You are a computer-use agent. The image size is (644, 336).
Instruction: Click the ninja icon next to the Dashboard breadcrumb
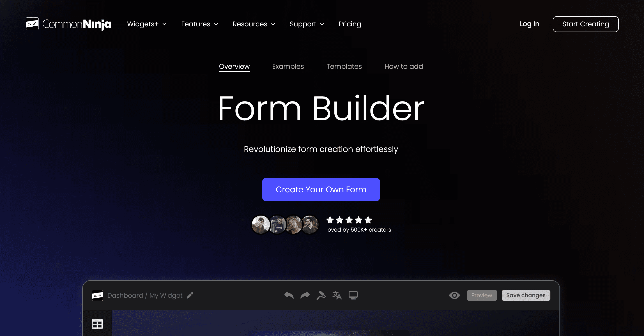coord(97,295)
